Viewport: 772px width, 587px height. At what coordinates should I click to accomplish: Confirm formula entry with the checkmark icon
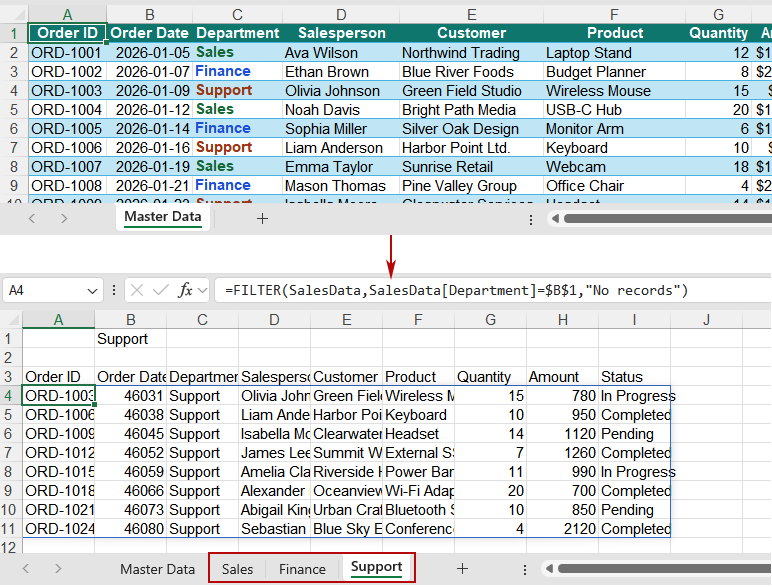pos(161,291)
